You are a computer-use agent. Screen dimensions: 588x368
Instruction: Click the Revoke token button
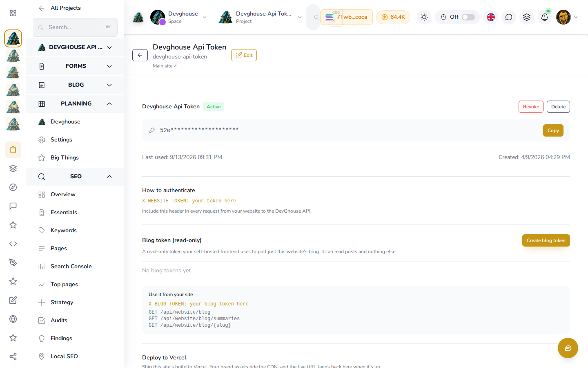pos(531,107)
